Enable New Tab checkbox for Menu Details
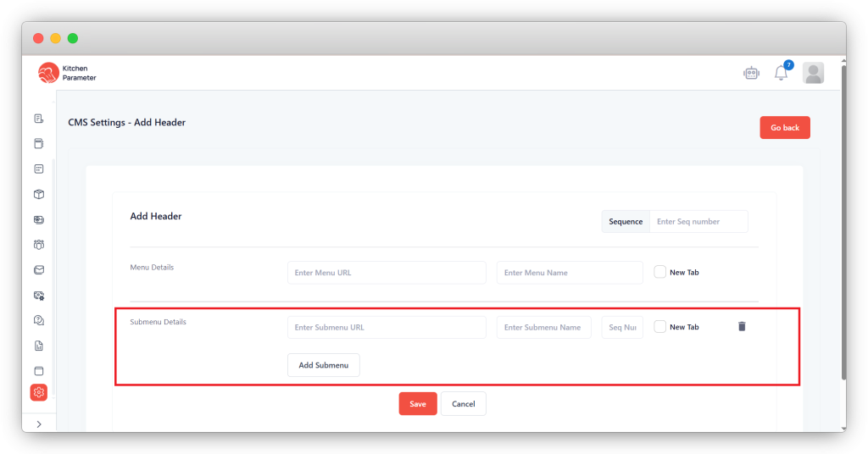This screenshot has height=454, width=868. (x=660, y=272)
